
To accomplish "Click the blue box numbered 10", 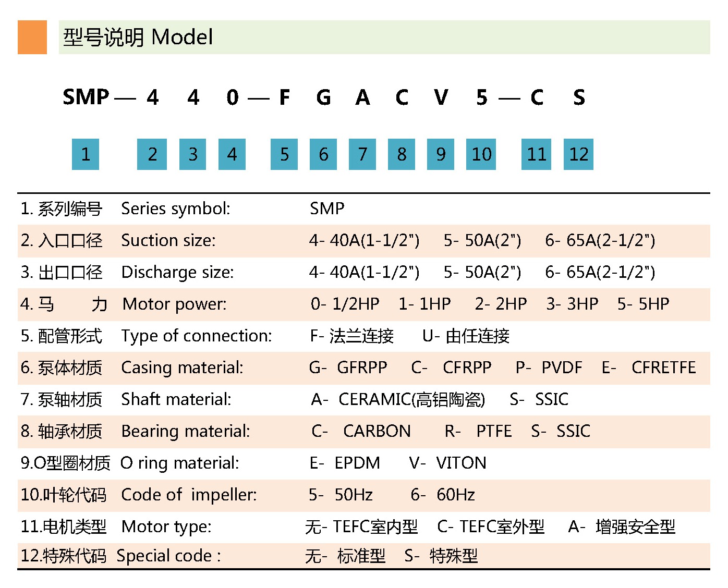I will (x=481, y=154).
